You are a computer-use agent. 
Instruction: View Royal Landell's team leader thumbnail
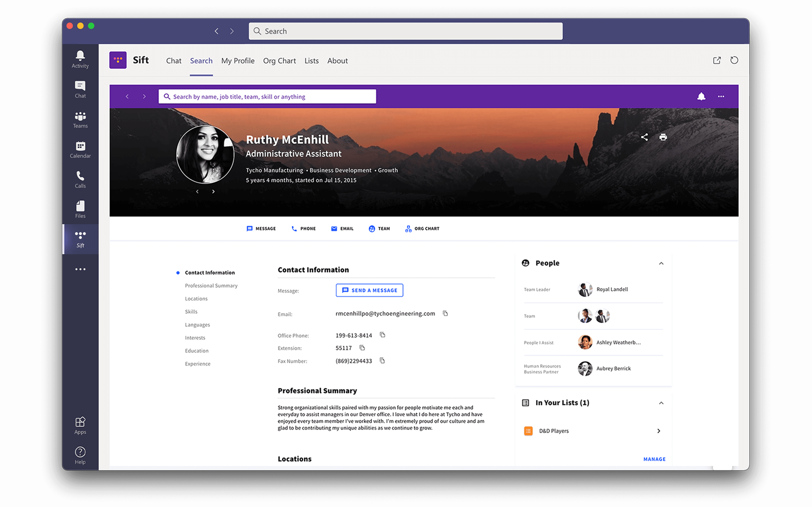585,289
